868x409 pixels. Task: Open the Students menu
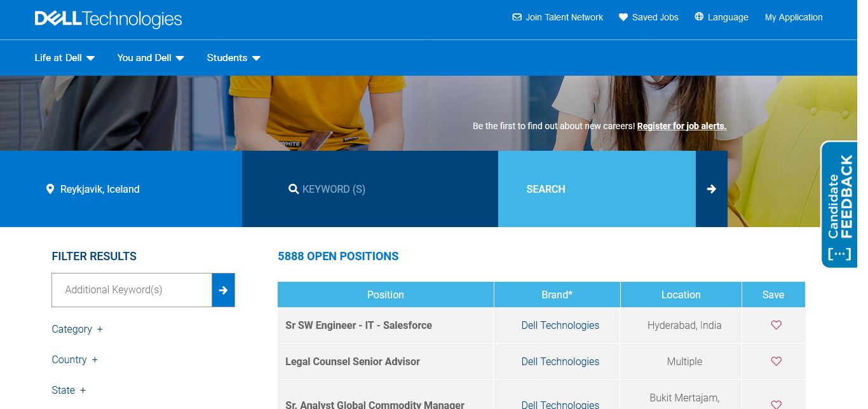pyautogui.click(x=233, y=58)
